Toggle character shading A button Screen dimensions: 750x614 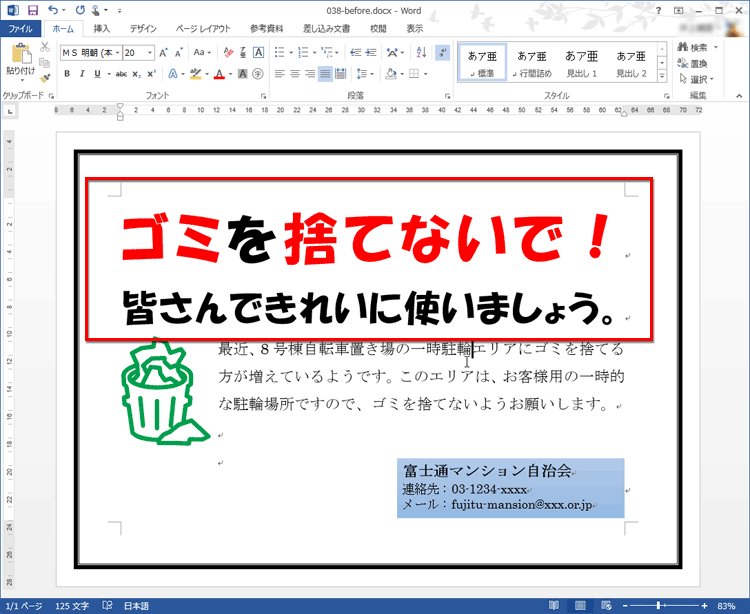tap(243, 74)
